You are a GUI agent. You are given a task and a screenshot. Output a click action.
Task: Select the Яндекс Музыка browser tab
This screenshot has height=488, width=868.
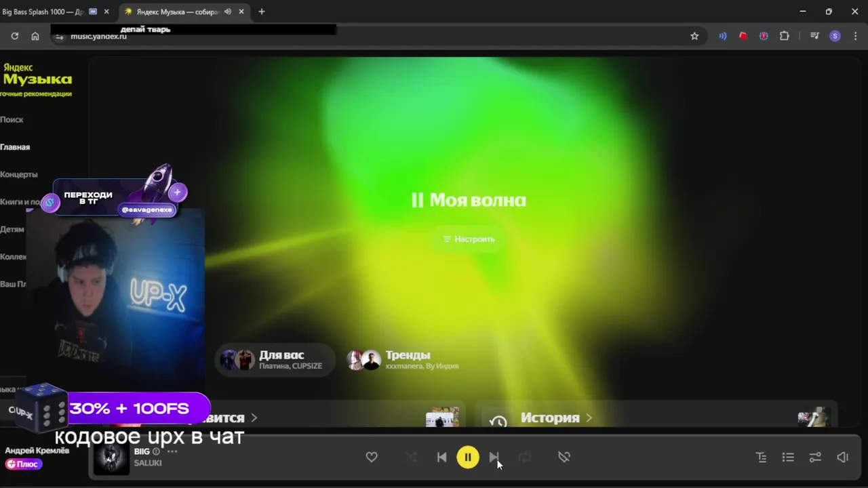tap(176, 12)
